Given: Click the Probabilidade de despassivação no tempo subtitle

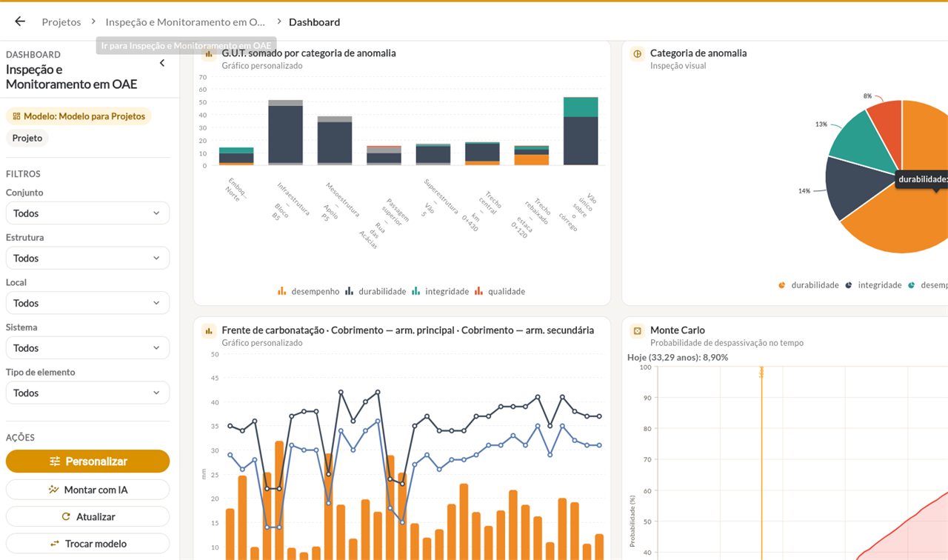Looking at the screenshot, I should 727,343.
